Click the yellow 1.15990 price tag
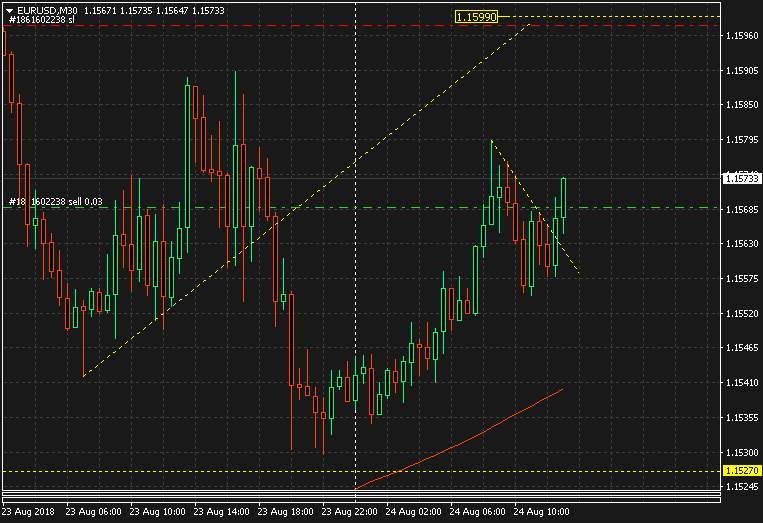The image size is (763, 523). click(x=476, y=17)
